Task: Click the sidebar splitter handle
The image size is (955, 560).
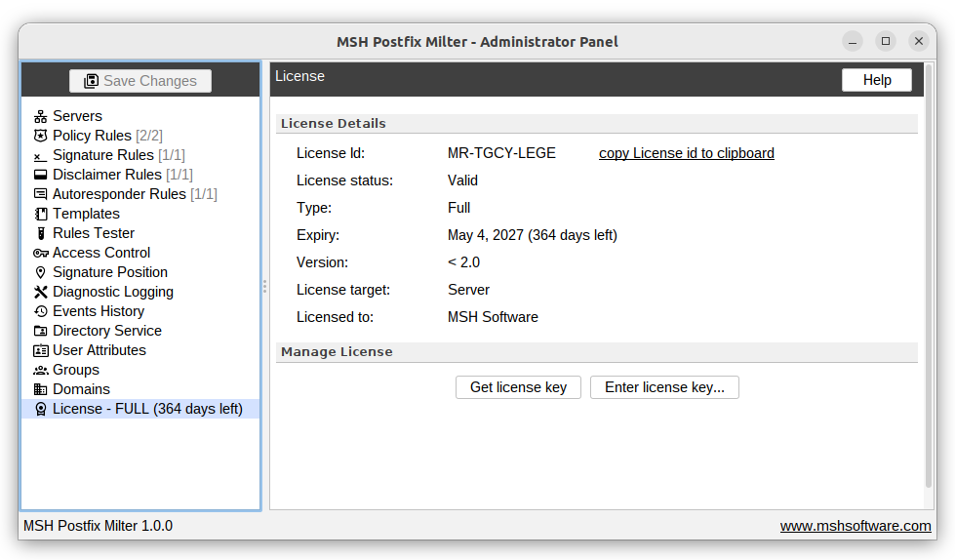Action: (265, 286)
